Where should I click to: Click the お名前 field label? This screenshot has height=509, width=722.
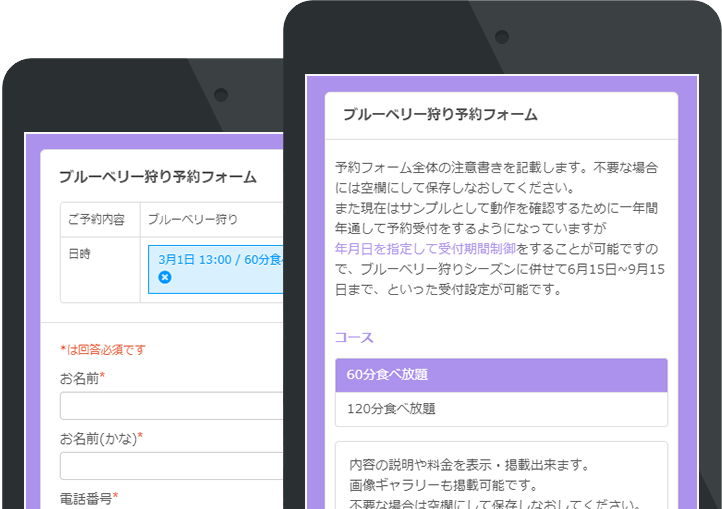tap(81, 377)
